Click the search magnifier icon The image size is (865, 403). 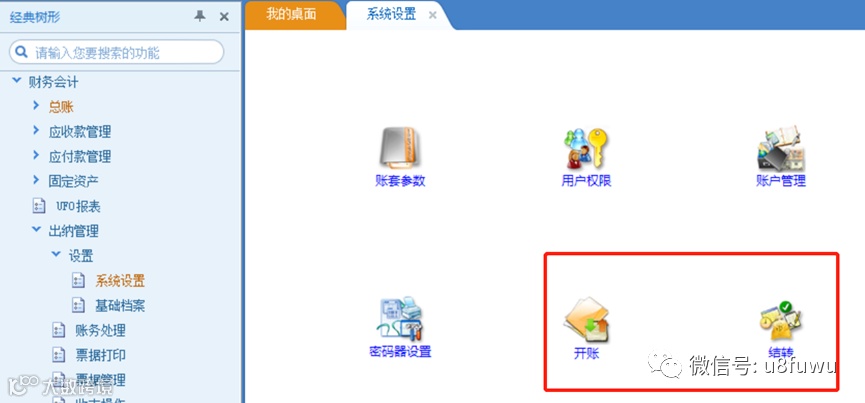click(22, 52)
